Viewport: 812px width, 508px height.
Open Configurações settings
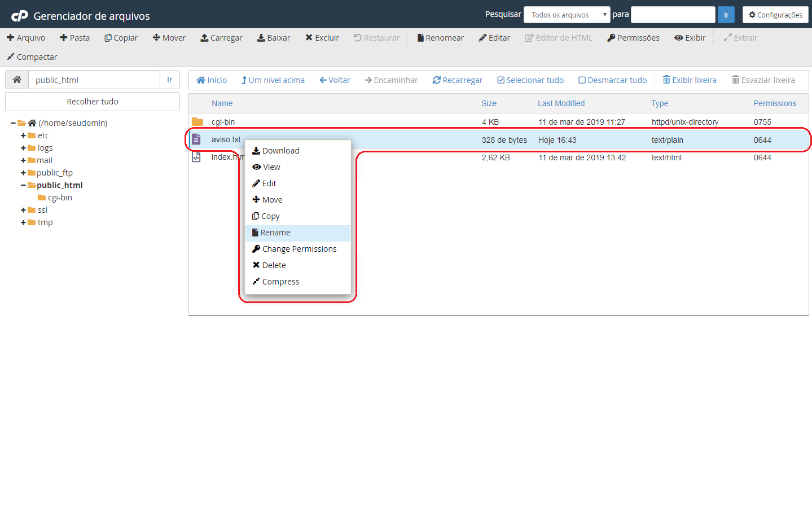[775, 15]
